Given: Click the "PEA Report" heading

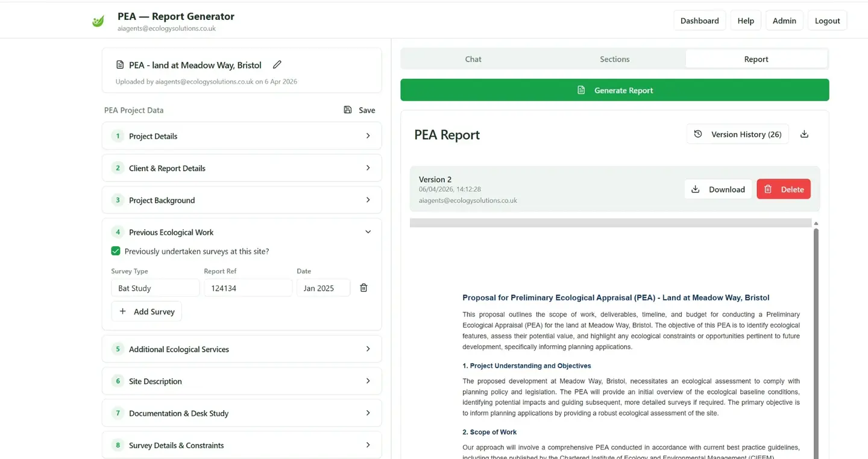Looking at the screenshot, I should click(447, 135).
